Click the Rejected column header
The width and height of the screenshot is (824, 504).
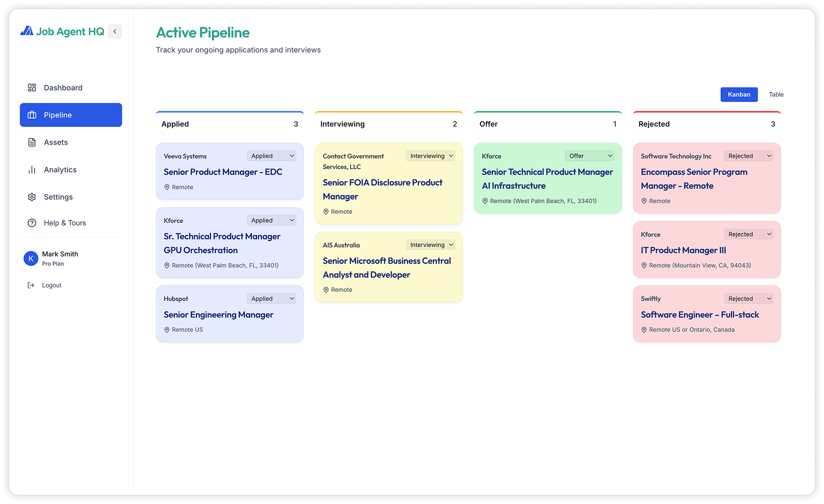[x=654, y=124]
